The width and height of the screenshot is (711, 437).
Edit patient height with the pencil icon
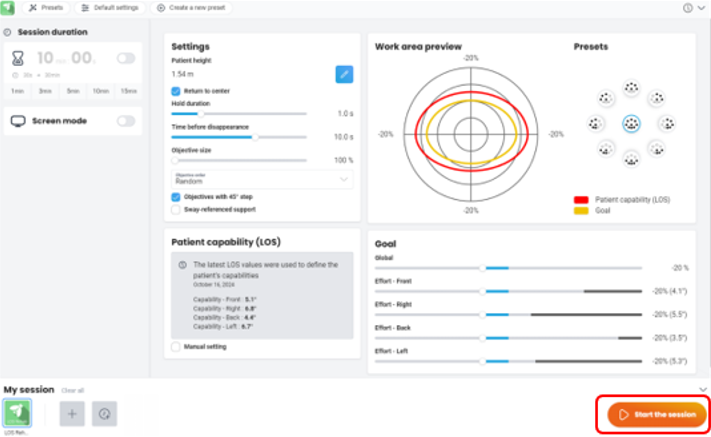tap(343, 74)
